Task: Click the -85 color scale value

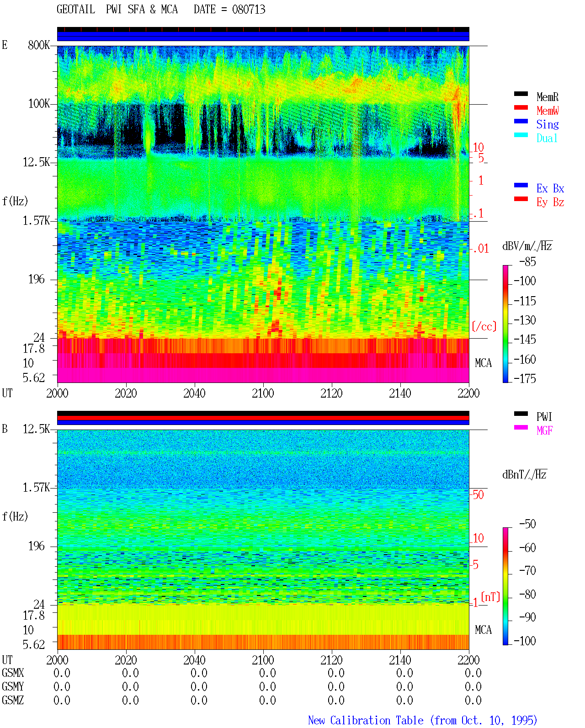Action: (x=527, y=262)
